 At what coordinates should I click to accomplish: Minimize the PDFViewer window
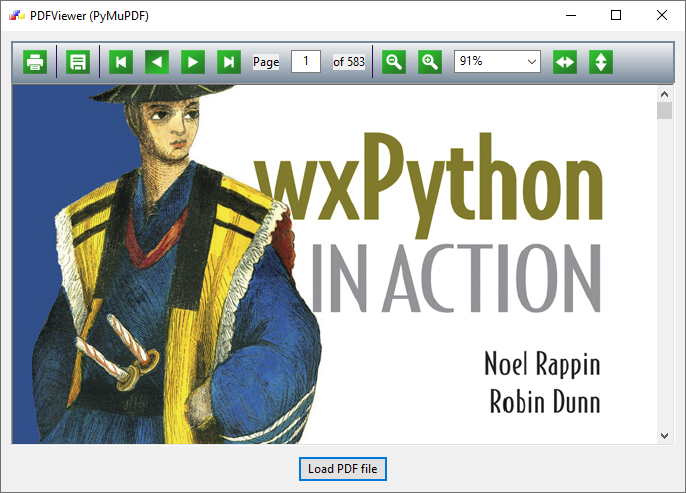pos(571,15)
